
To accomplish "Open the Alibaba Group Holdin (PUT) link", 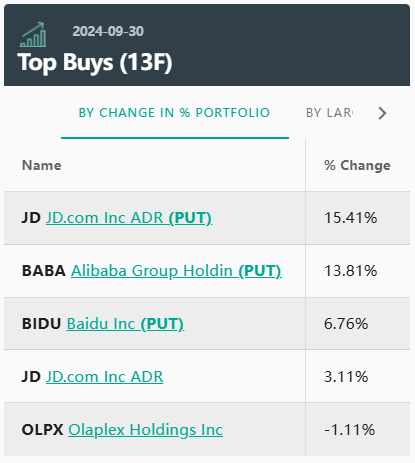I will coord(176,271).
